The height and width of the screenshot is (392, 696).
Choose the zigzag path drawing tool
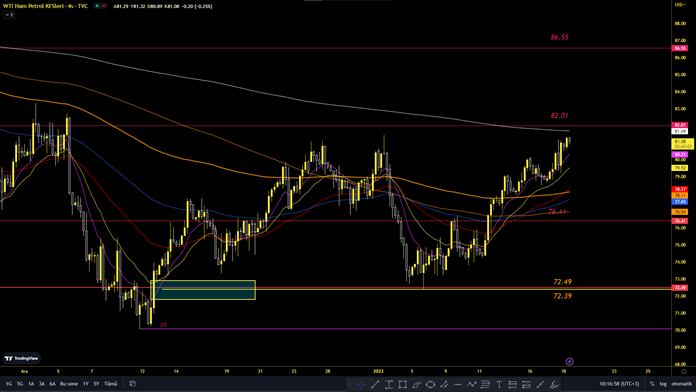[x=471, y=384]
